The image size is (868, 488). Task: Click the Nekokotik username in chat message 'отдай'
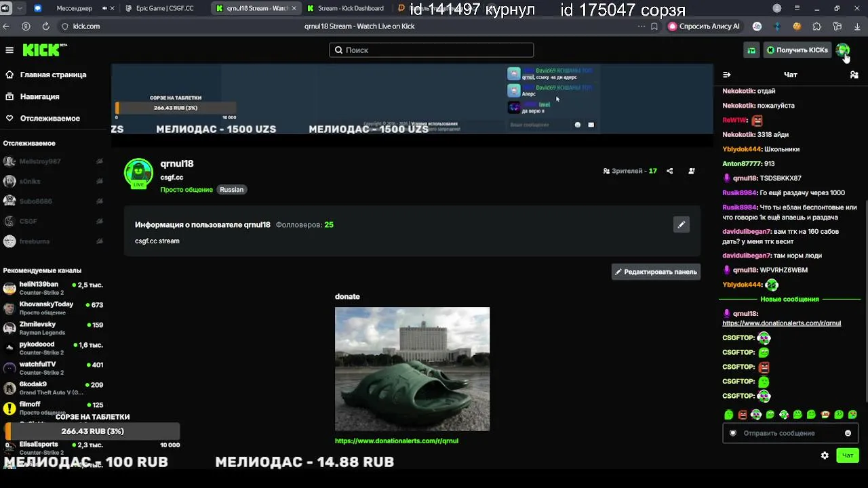pyautogui.click(x=738, y=91)
